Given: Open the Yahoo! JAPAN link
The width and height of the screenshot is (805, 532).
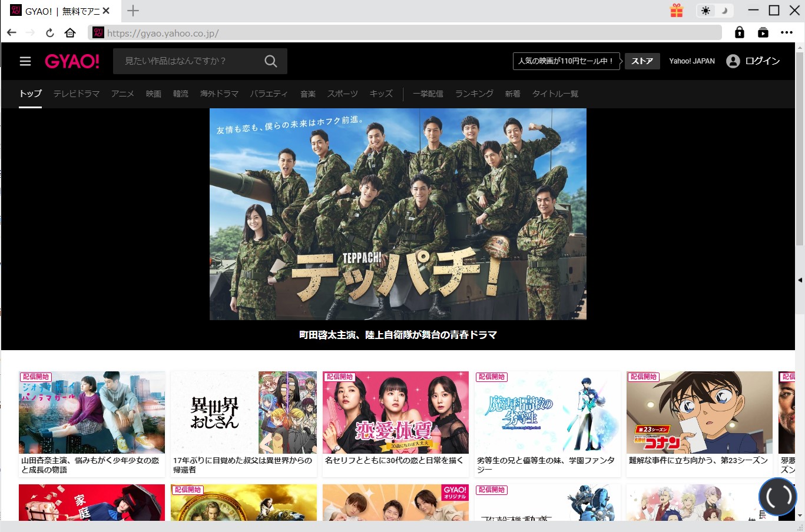Looking at the screenshot, I should pos(692,61).
